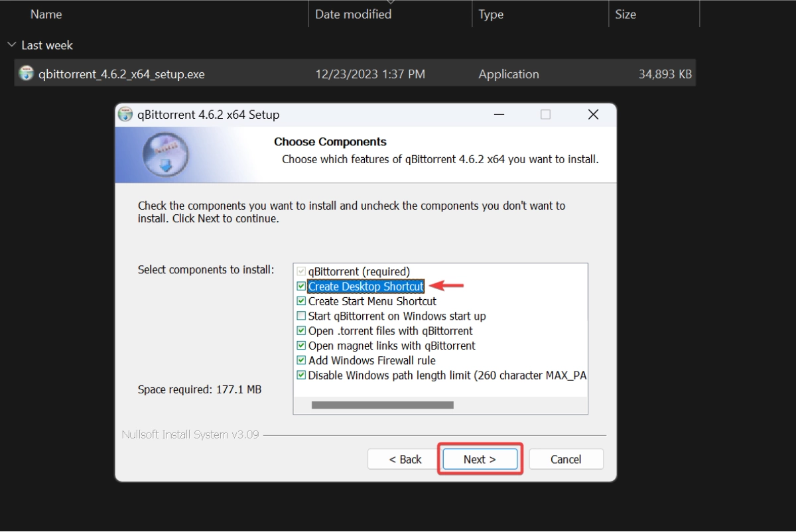
Task: Click the qBittorrent icon in the installer title bar
Action: click(x=125, y=114)
